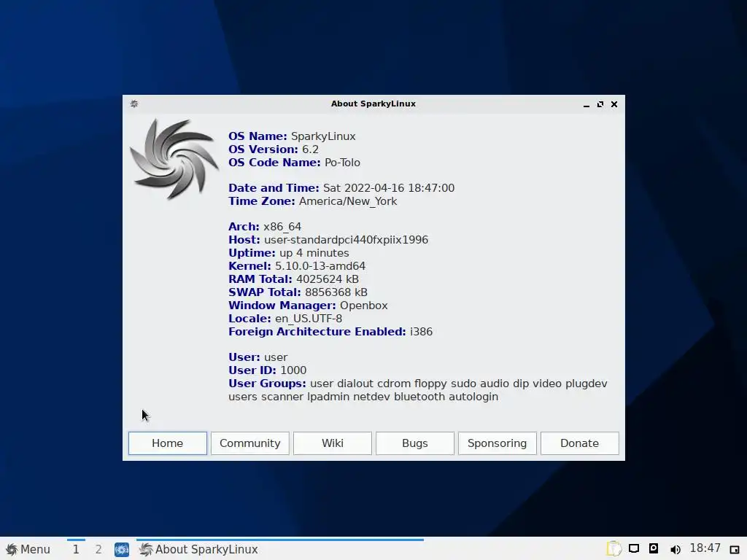Click the code name Po-Tolo
Image resolution: width=747 pixels, height=560 pixels.
[x=343, y=163]
